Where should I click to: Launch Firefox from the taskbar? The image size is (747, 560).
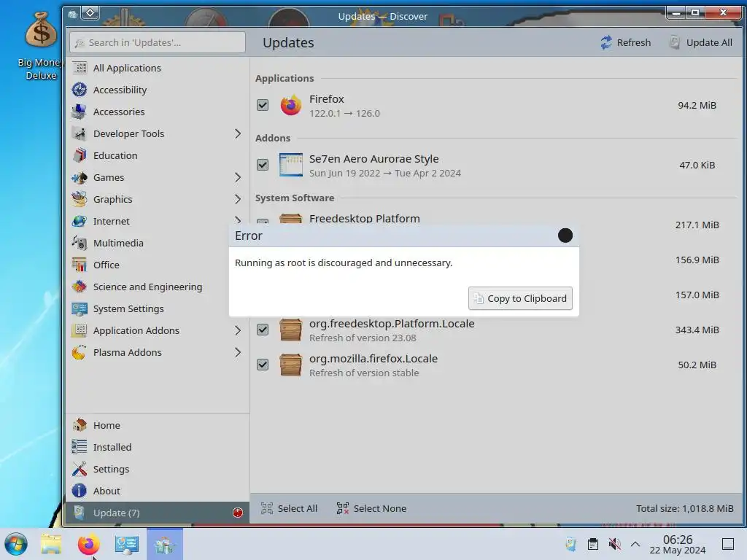(88, 544)
